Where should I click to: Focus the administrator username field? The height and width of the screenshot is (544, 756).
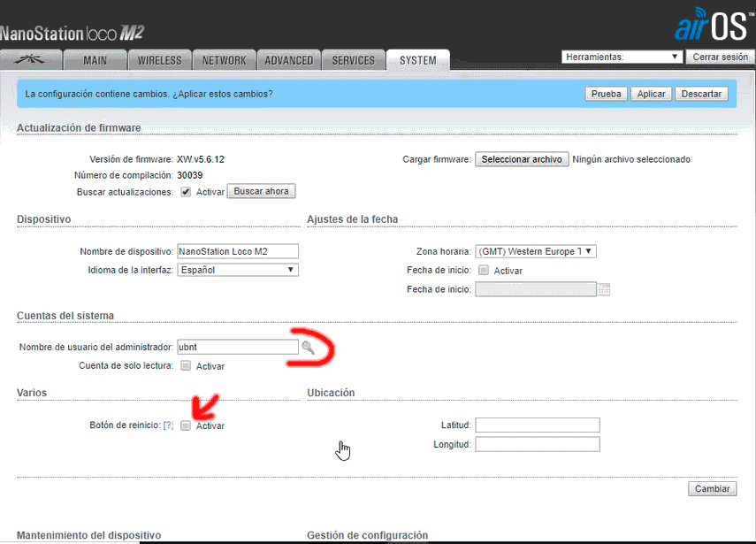click(x=238, y=348)
